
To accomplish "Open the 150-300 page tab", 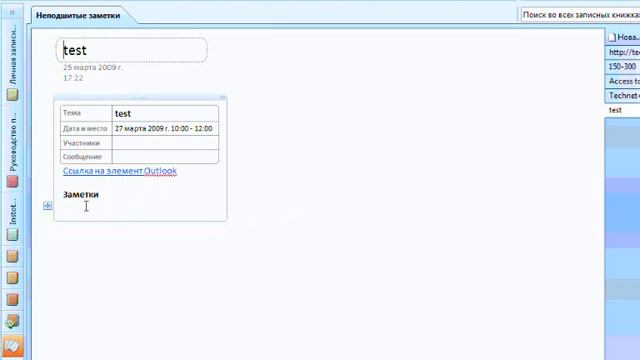I will [x=622, y=67].
